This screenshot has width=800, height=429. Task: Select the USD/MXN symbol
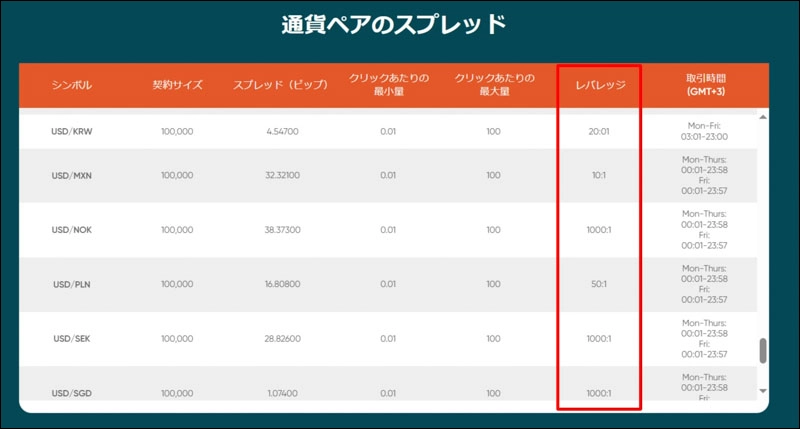(72, 175)
